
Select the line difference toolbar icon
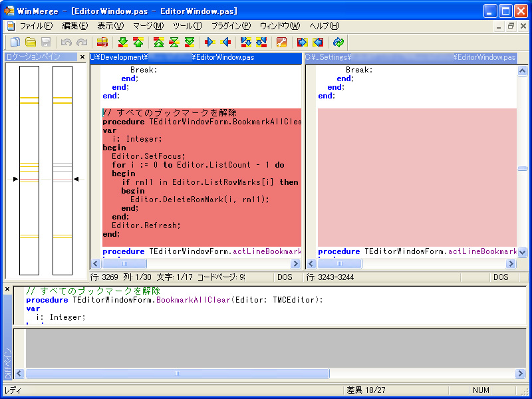coord(102,42)
